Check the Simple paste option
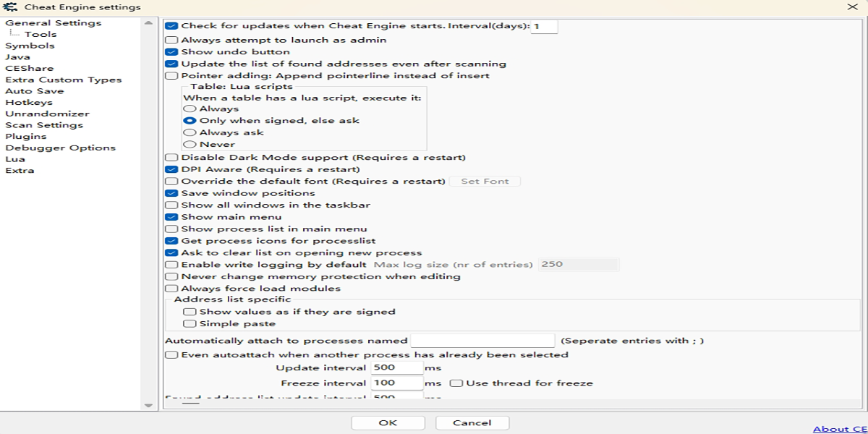Image resolution: width=868 pixels, height=434 pixels. 190,324
